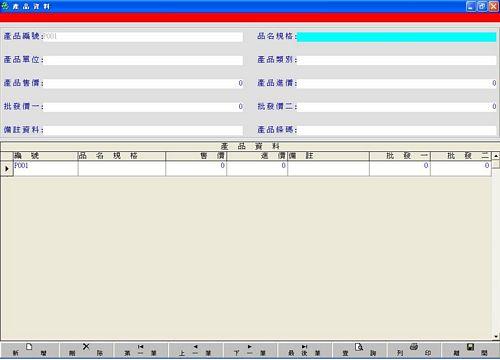Click the 產品單位 input field

coord(143,60)
